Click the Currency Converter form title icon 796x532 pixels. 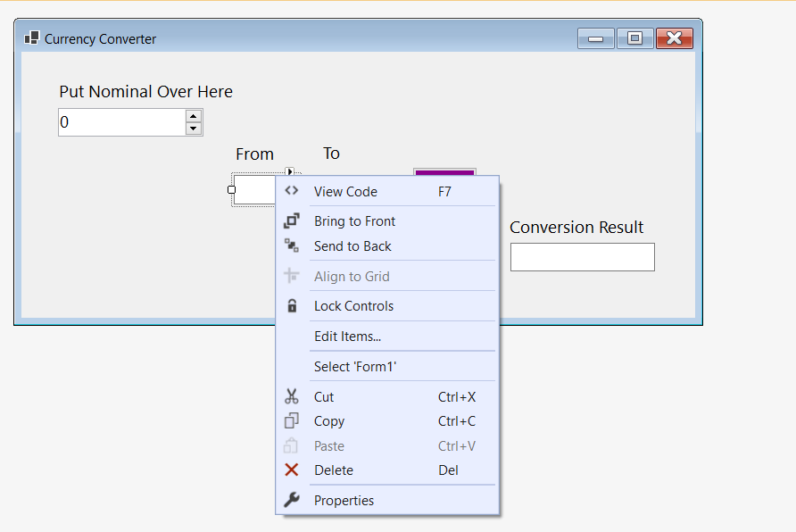(x=31, y=38)
